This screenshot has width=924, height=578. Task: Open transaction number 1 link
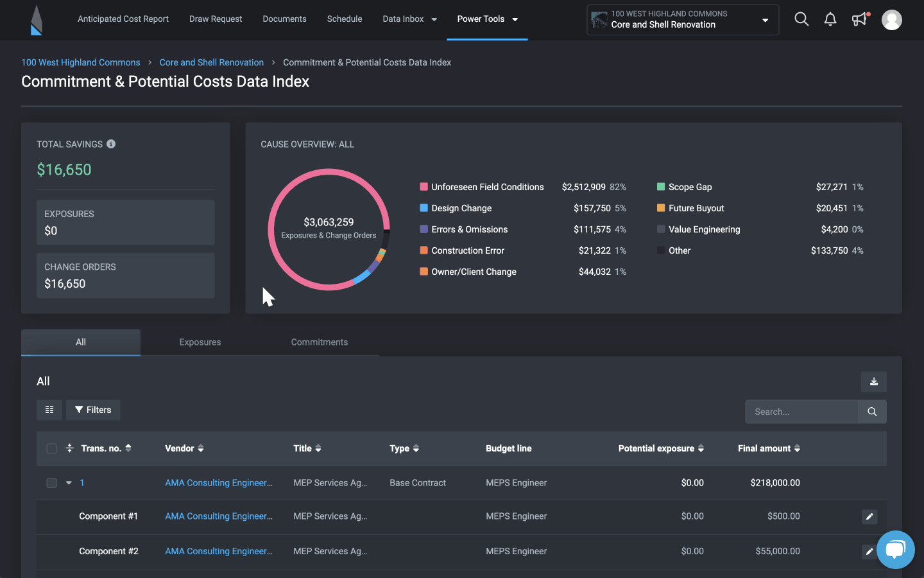tap(82, 483)
